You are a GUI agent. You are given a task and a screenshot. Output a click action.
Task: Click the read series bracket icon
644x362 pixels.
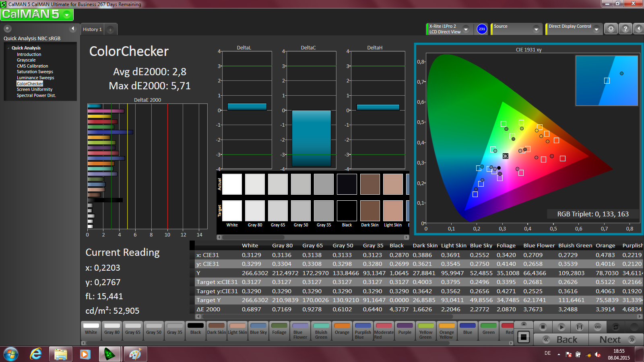coord(579,327)
